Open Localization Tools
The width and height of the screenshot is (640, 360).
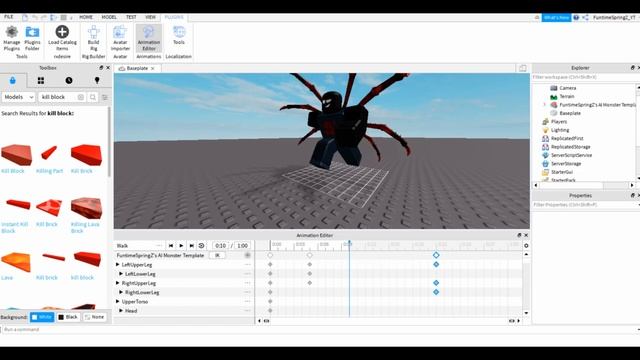[x=179, y=36]
